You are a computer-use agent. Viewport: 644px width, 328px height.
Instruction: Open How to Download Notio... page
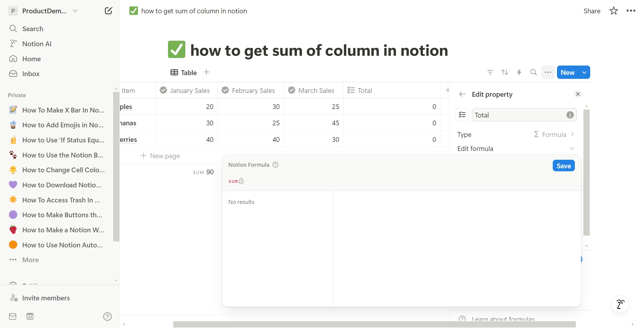click(x=62, y=185)
